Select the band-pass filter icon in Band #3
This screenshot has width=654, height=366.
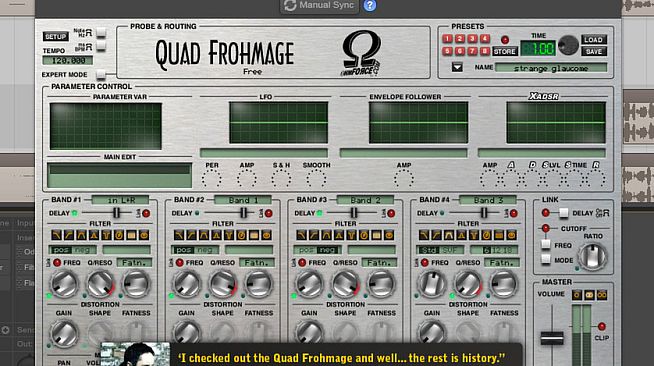click(327, 236)
